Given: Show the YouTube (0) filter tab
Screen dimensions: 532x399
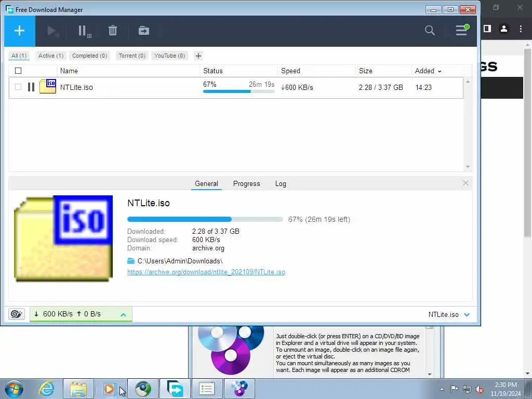Looking at the screenshot, I should point(170,56).
